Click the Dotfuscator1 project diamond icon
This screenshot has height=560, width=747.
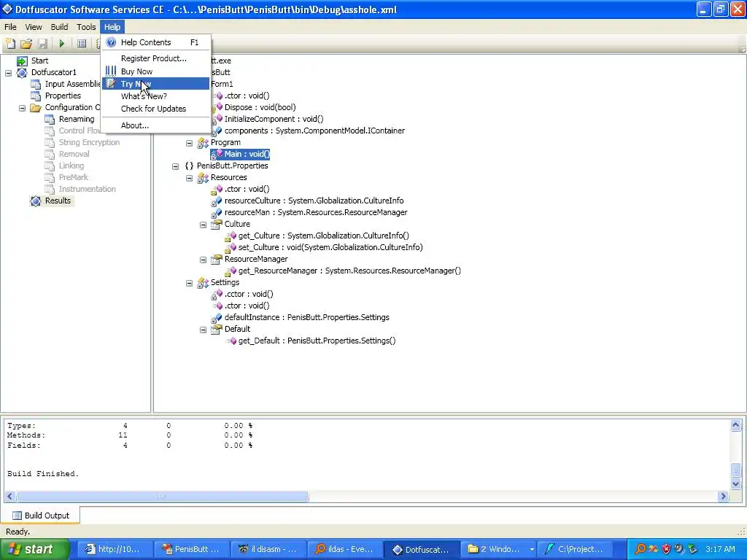[x=22, y=72]
